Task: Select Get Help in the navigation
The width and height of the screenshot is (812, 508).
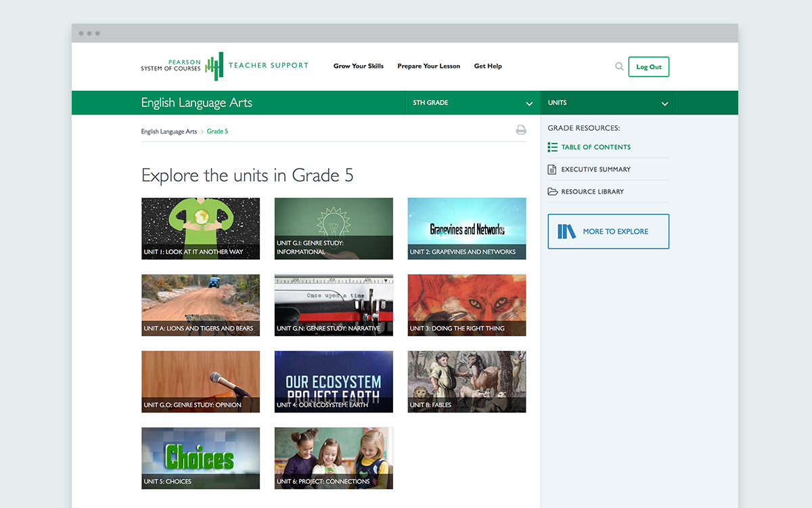Action: tap(488, 66)
